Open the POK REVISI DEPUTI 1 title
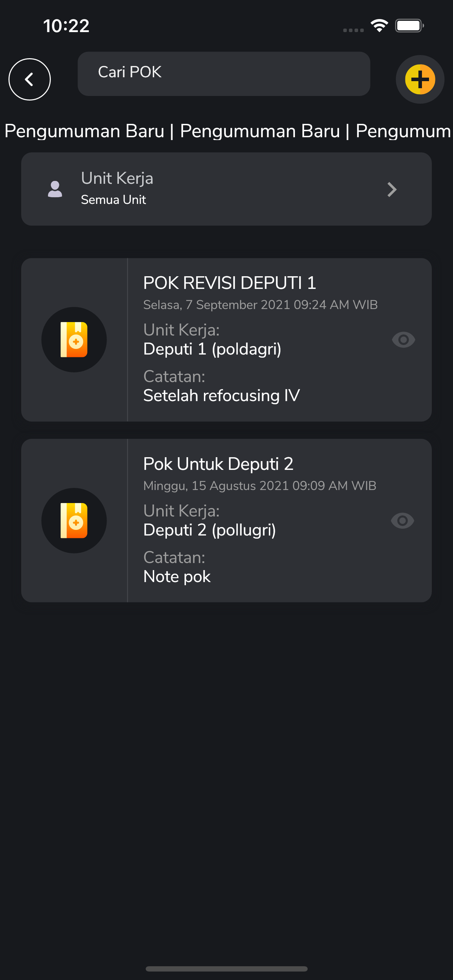Viewport: 453px width, 980px height. click(x=230, y=283)
